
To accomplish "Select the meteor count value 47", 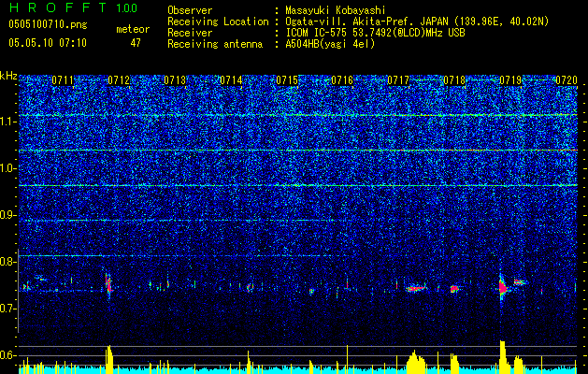I will coord(136,43).
